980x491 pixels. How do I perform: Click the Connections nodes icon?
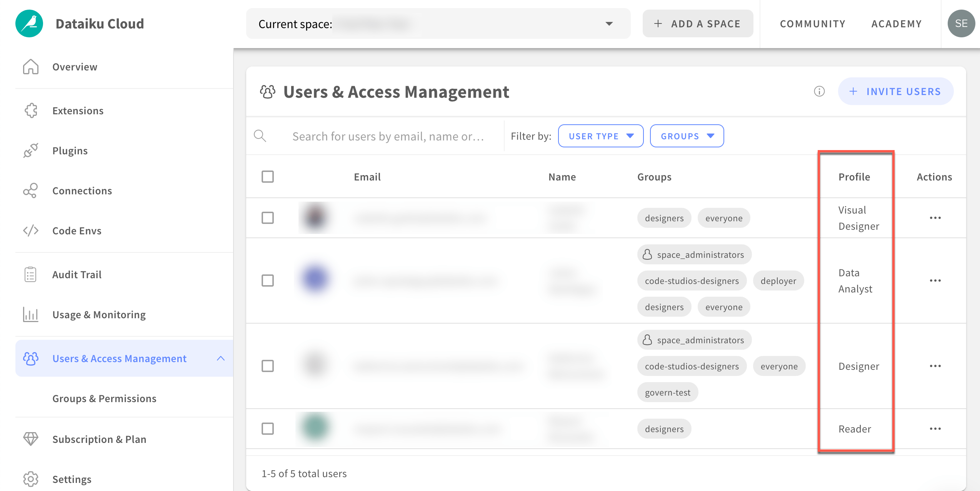[x=31, y=190]
